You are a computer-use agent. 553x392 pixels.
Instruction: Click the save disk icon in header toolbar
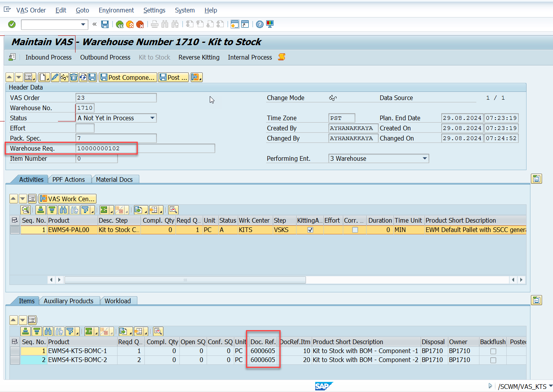tap(92, 77)
